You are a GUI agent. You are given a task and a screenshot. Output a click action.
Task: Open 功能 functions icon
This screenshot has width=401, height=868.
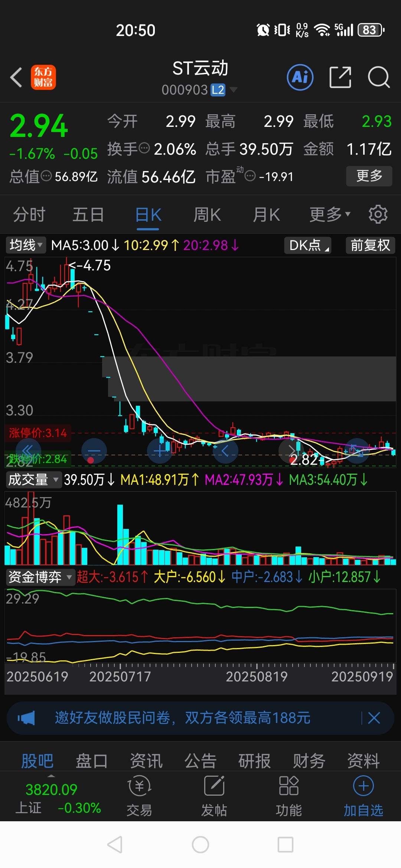(289, 796)
